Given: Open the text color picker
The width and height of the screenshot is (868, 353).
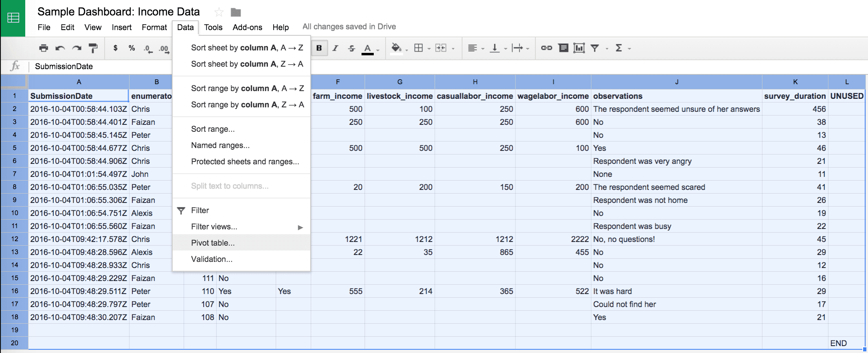Looking at the screenshot, I should [x=368, y=48].
